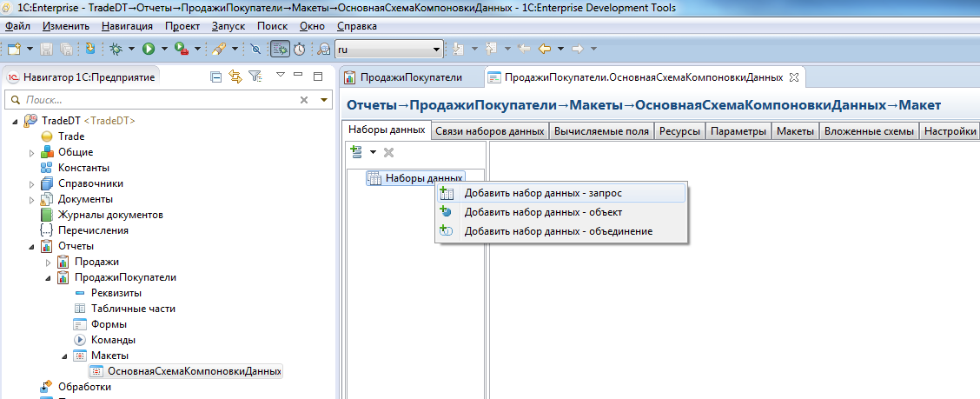
Task: Open the New wizard dropdown arrow
Action: point(30,49)
